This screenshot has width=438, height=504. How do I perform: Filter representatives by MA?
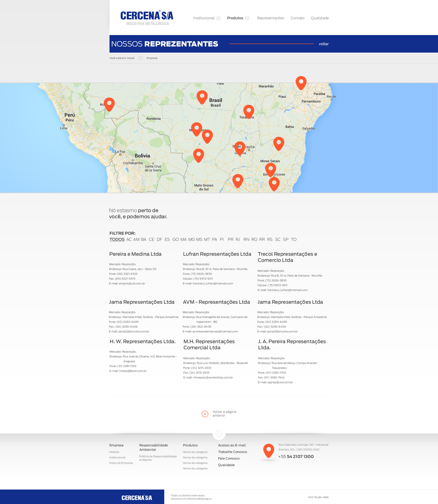(184, 240)
